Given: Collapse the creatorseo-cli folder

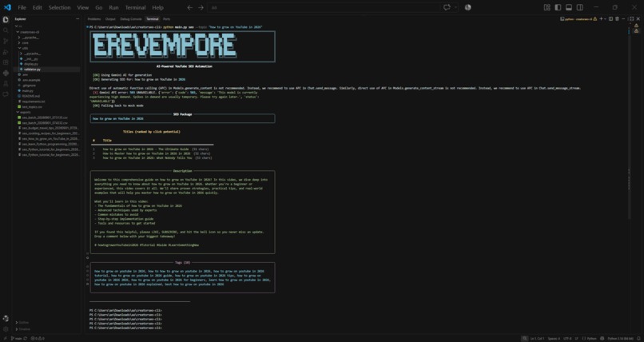Looking at the screenshot, I should click(29, 32).
